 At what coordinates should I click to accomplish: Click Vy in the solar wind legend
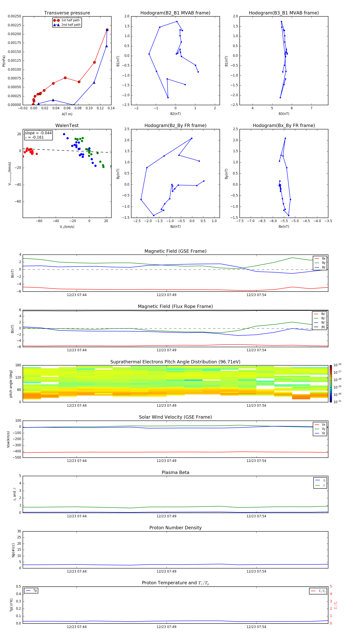click(x=320, y=429)
